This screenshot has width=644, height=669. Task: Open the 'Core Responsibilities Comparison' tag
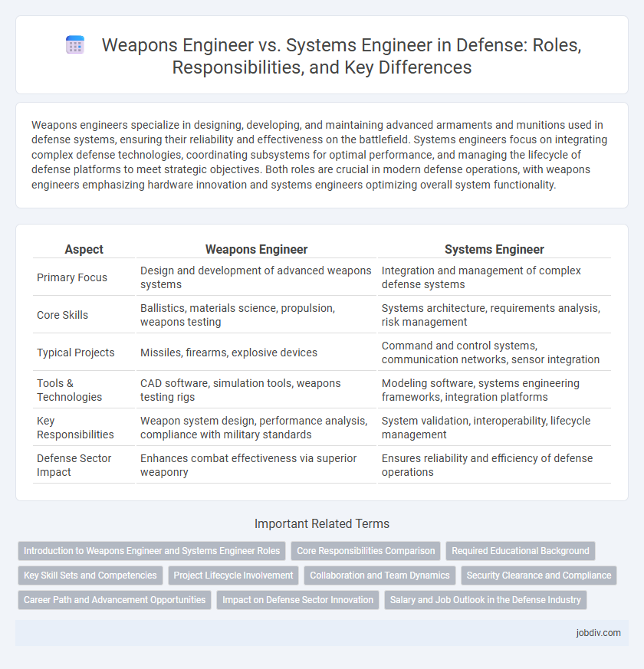click(x=366, y=551)
